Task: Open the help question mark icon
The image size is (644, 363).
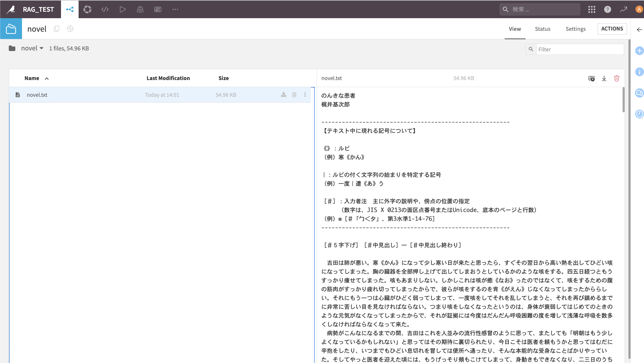Action: click(x=607, y=9)
